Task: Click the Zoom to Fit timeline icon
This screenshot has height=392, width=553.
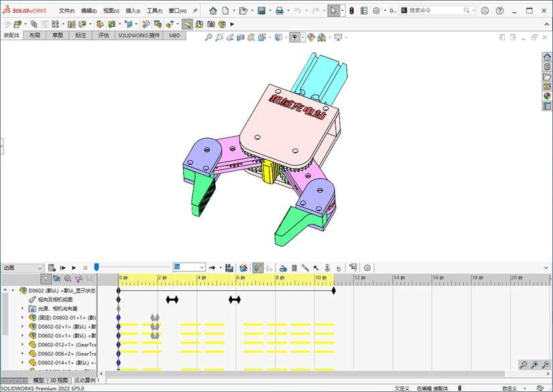Action: 524,365
